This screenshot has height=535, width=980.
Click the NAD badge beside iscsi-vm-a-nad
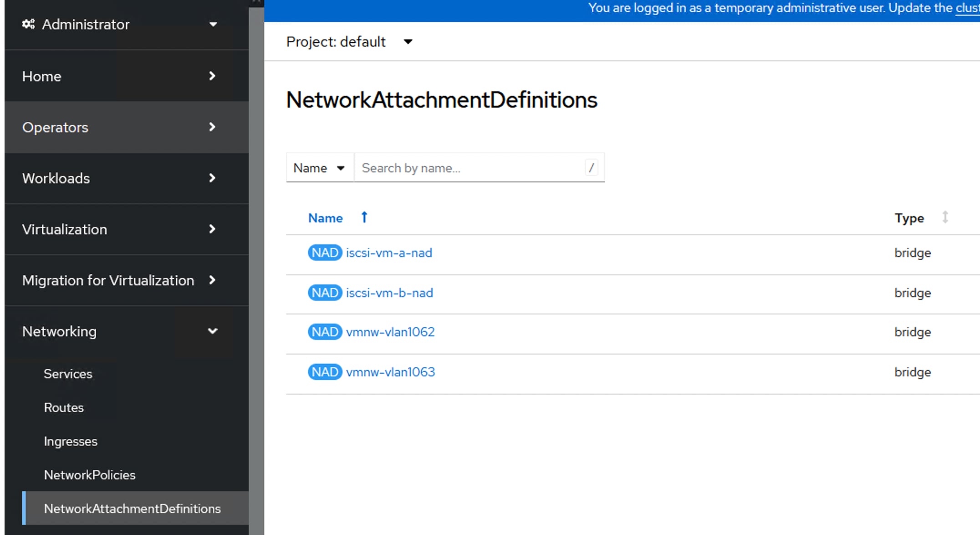point(325,253)
